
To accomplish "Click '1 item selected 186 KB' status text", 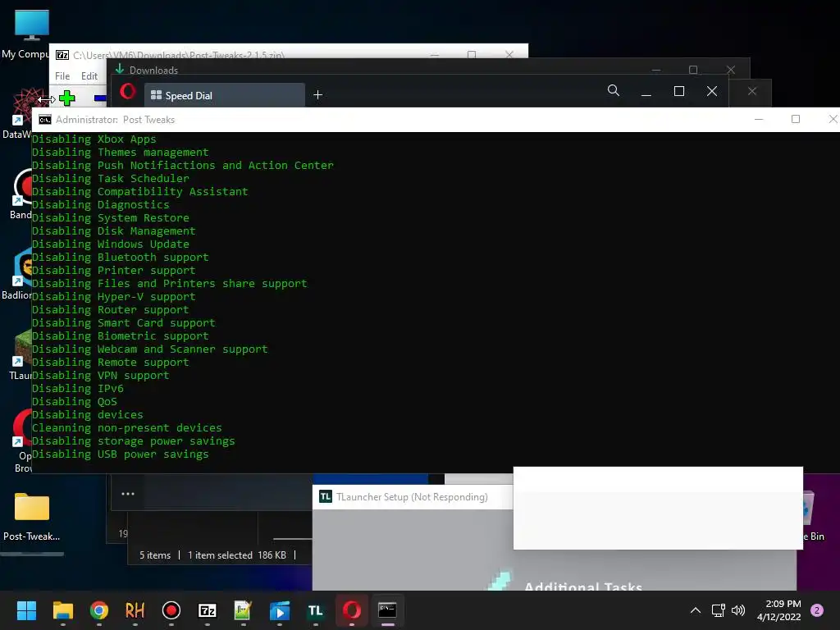I will point(237,555).
